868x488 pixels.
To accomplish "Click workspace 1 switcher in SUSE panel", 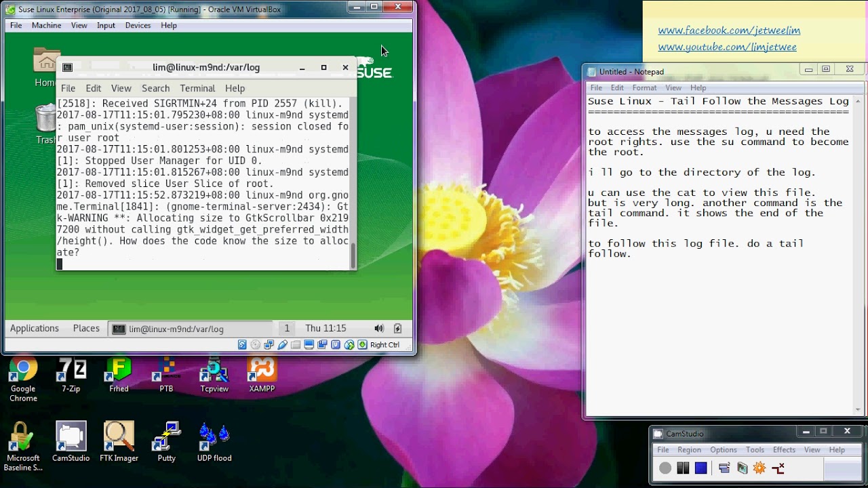I will [x=287, y=328].
